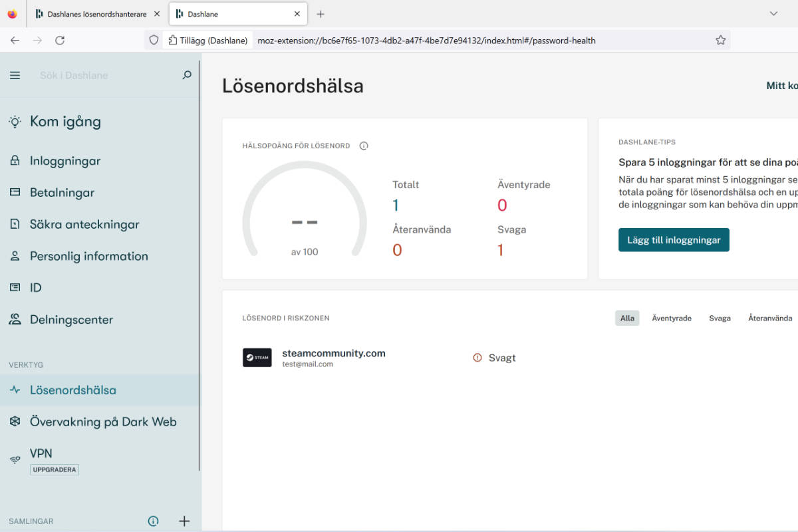Click the test@mail.com email text

307,364
